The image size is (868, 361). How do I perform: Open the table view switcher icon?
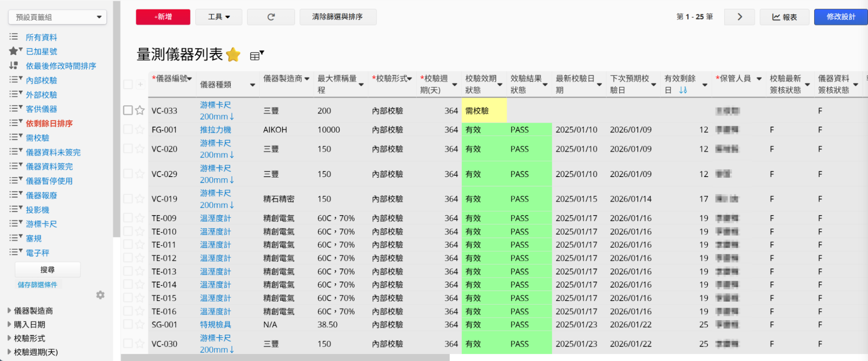pyautogui.click(x=256, y=55)
